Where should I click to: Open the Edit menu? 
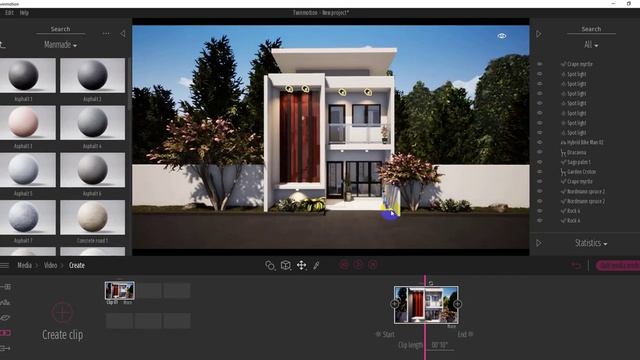tap(9, 13)
